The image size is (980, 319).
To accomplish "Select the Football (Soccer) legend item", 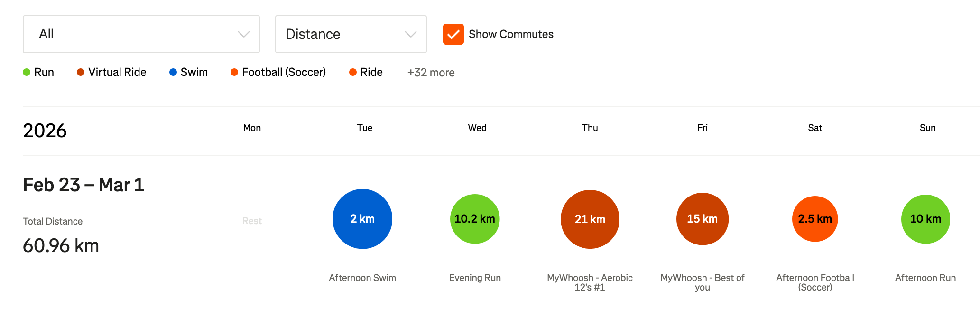I will pyautogui.click(x=278, y=72).
